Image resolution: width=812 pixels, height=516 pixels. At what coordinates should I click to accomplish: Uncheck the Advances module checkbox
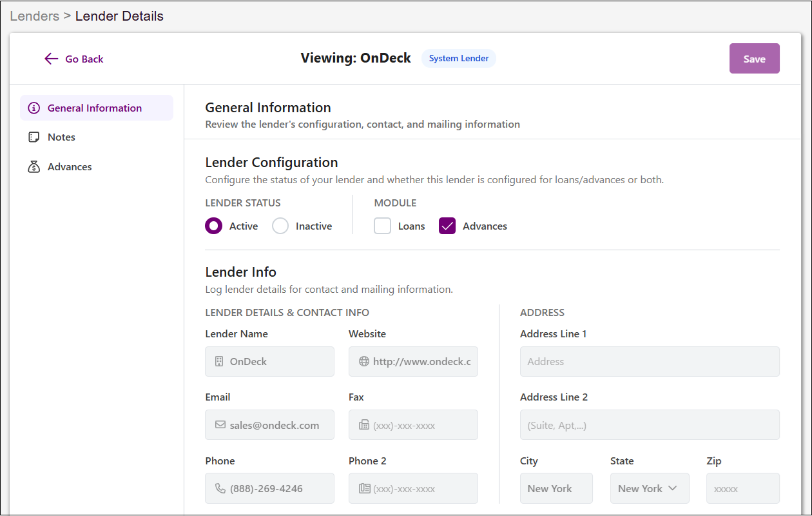447,226
